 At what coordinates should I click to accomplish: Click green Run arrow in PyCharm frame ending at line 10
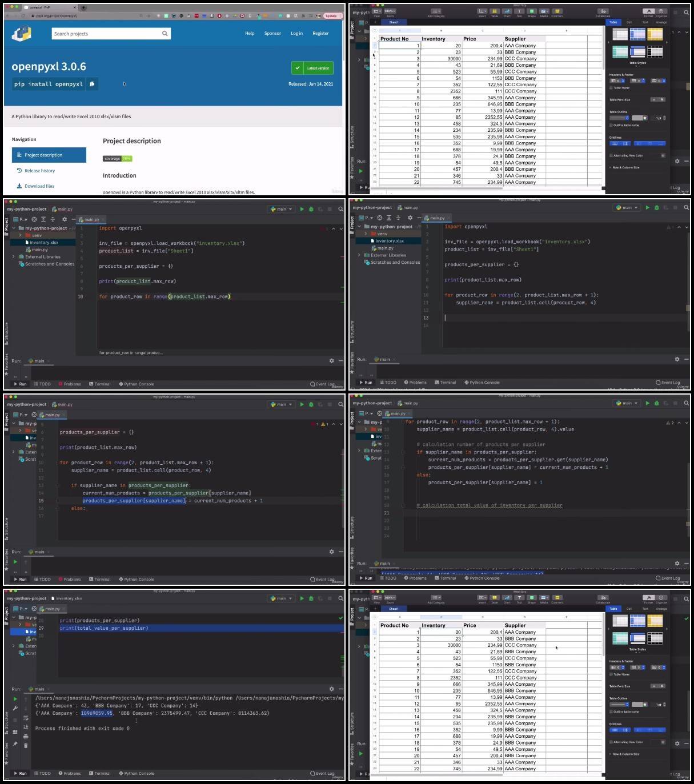pos(302,209)
